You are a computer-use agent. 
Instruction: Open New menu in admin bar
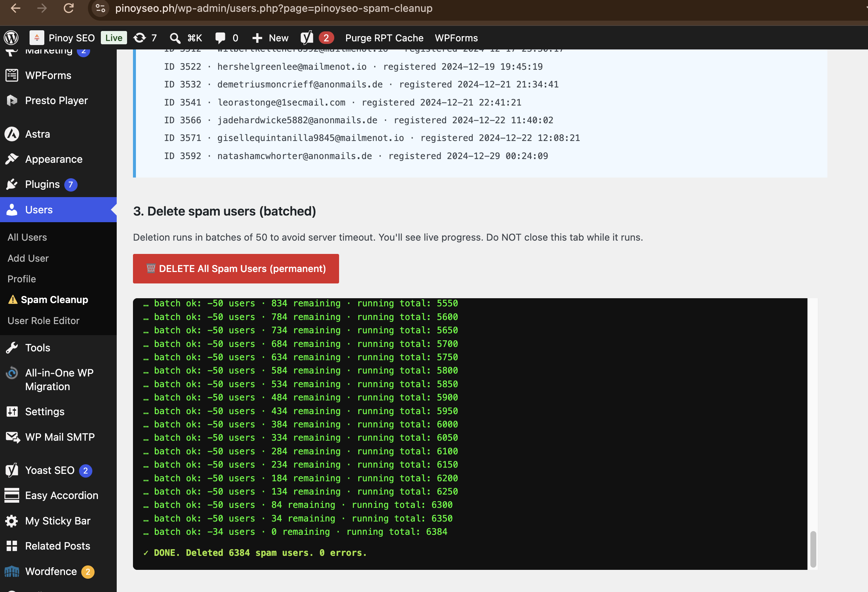point(278,38)
